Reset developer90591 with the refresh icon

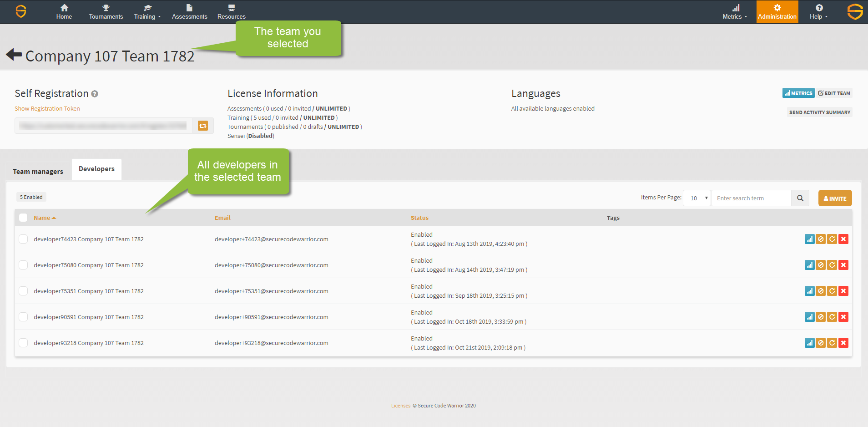click(x=832, y=317)
